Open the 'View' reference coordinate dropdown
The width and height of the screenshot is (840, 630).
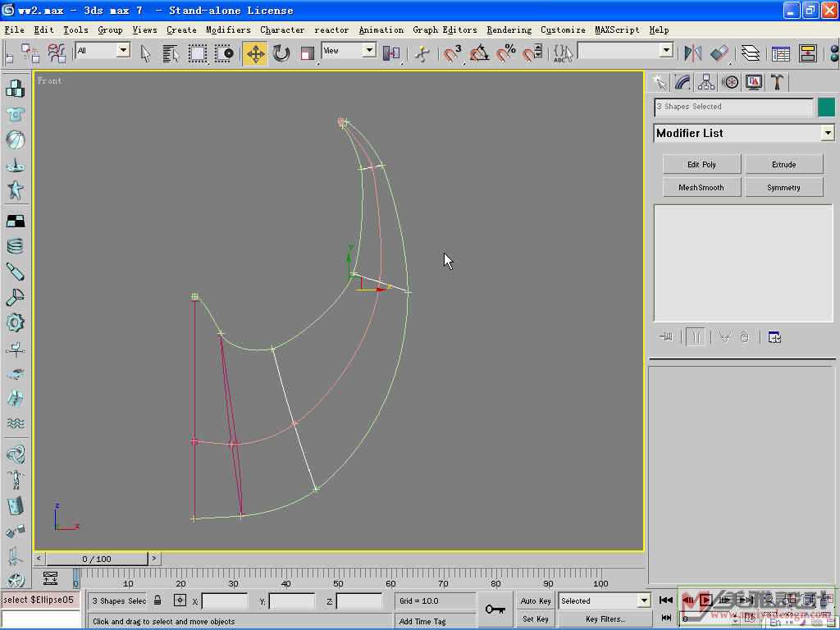[x=369, y=50]
